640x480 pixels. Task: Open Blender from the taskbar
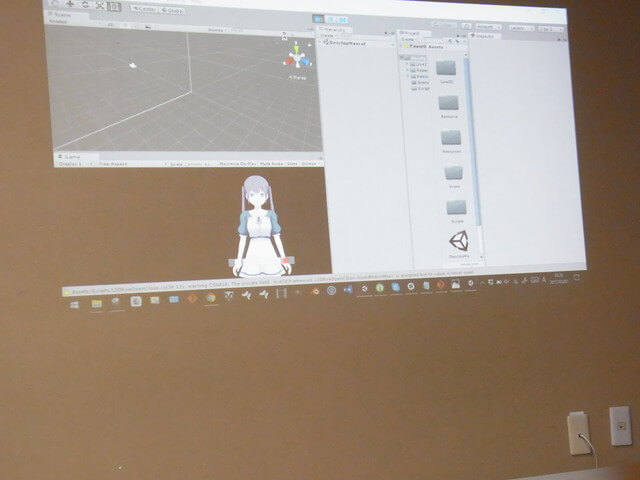(x=314, y=291)
